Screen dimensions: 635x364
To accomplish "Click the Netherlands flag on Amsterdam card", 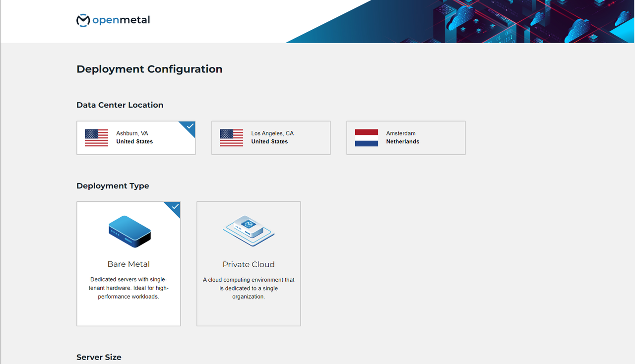I will (x=366, y=137).
